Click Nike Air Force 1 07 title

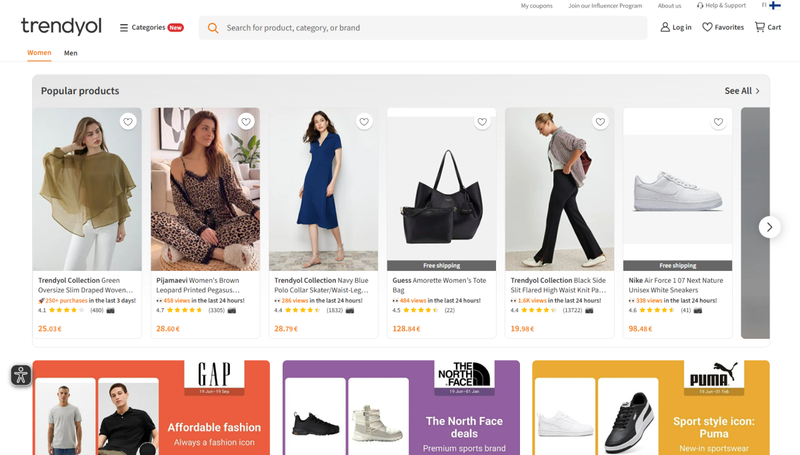(x=676, y=285)
